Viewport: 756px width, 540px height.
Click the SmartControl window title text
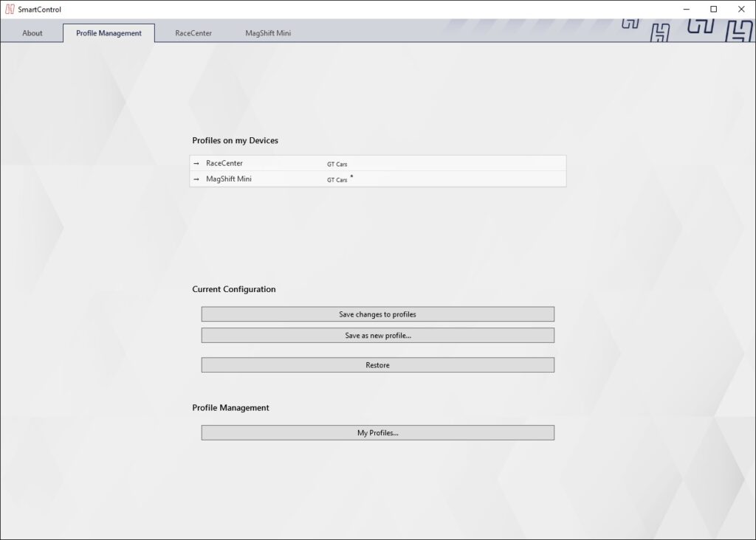[40, 10]
